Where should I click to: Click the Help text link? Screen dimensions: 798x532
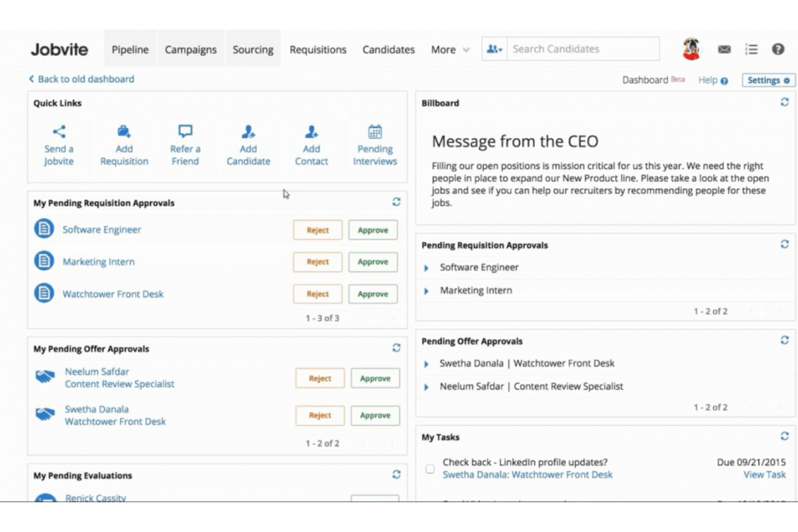point(707,80)
